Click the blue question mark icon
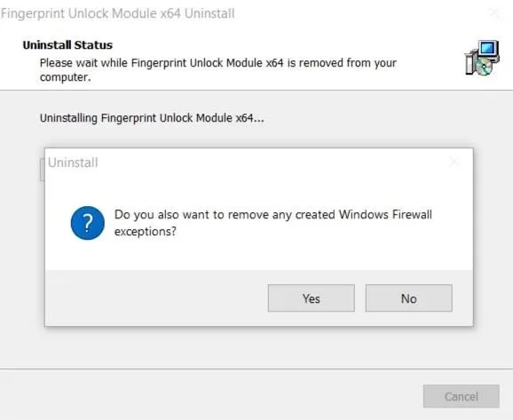Screen dimensions: 513x420 pyautogui.click(x=88, y=223)
